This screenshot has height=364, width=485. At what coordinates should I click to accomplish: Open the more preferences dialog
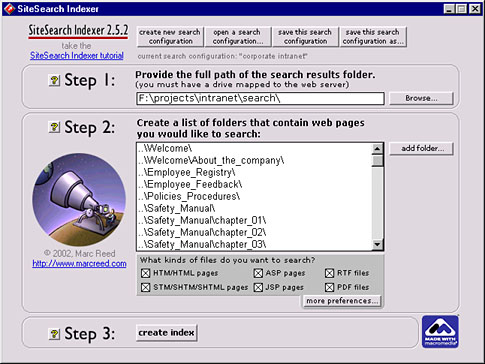pos(342,301)
